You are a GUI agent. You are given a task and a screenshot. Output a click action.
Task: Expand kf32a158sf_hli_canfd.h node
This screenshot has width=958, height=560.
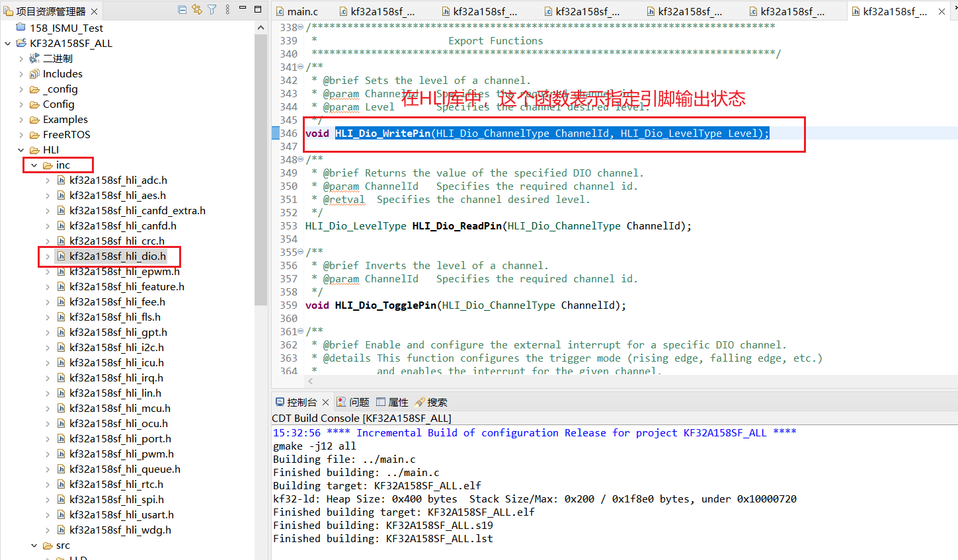[x=48, y=225]
